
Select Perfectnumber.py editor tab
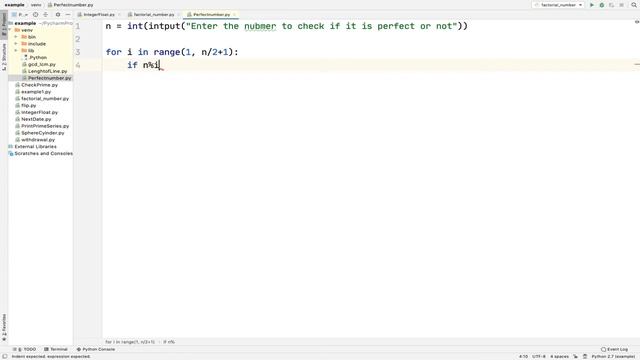(211, 14)
